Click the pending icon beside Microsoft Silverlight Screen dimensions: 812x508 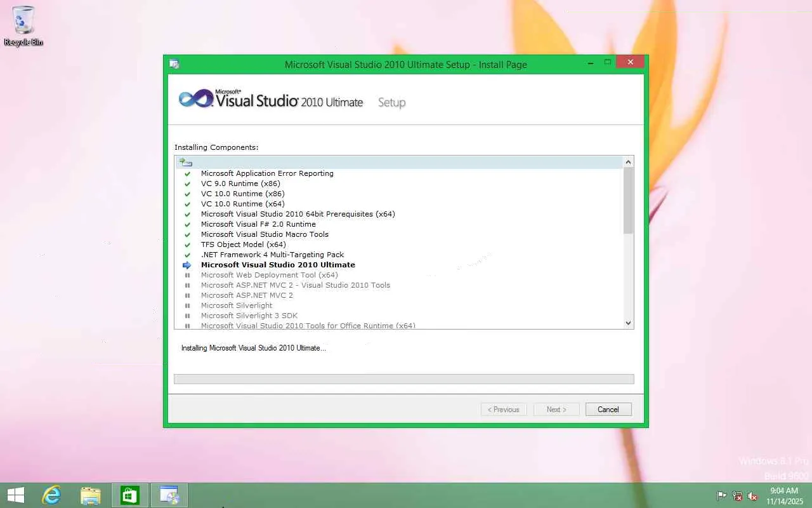[187, 305]
